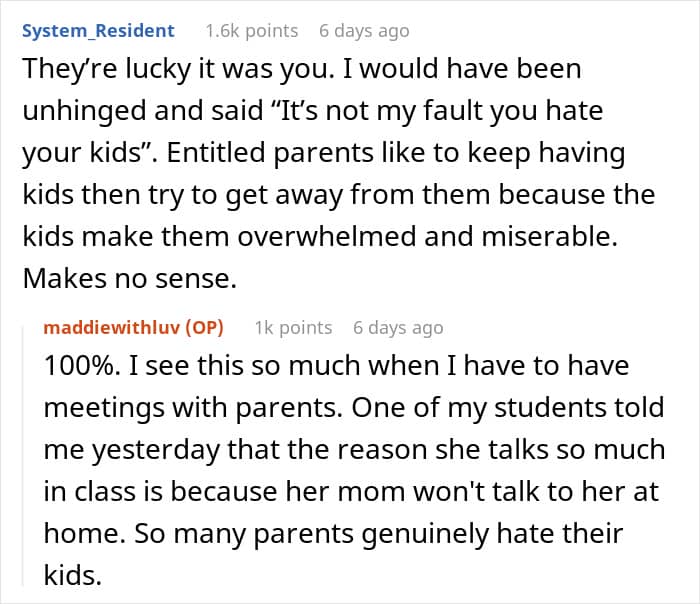Click the reply's "6 days ago" timestamp

click(x=398, y=327)
